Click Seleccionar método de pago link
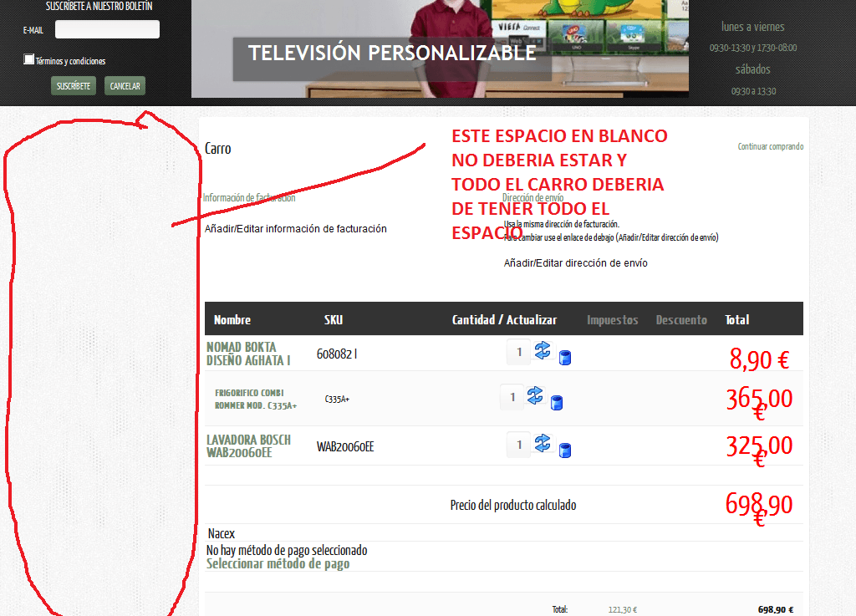 coord(278,563)
